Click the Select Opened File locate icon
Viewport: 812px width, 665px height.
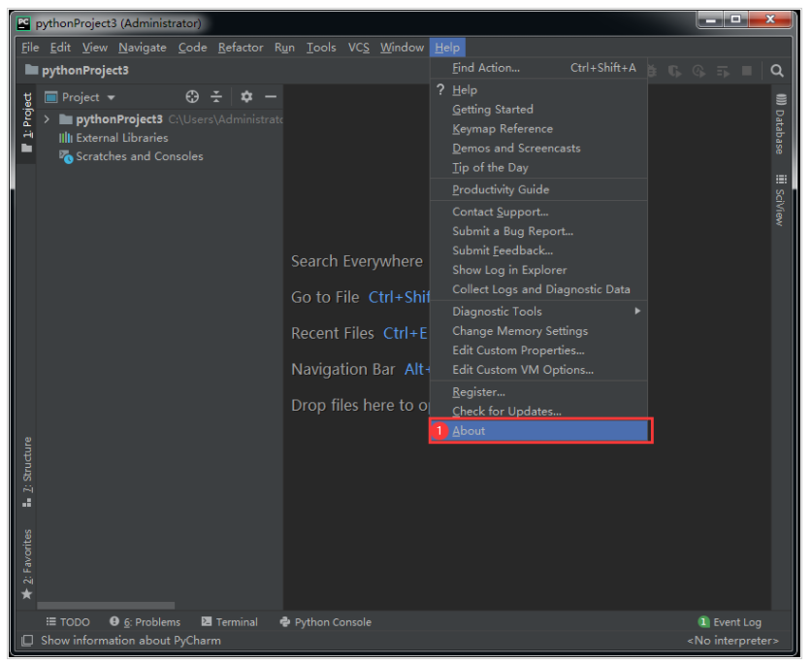[192, 97]
